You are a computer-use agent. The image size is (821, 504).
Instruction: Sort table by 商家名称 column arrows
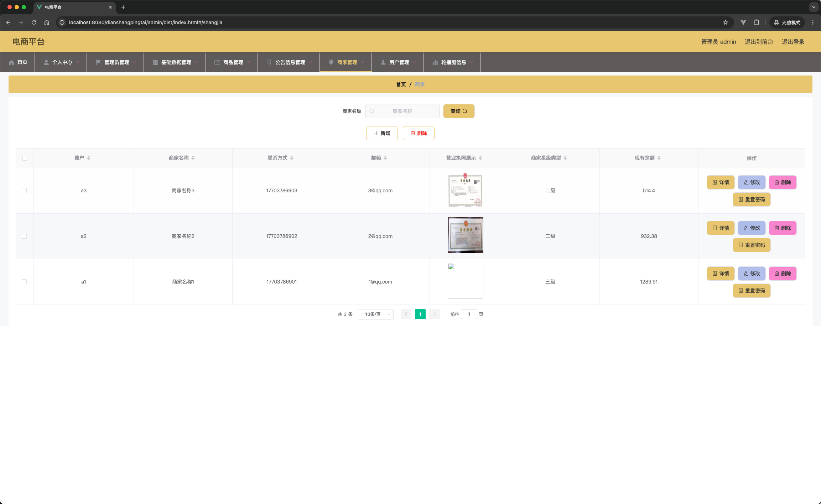click(x=193, y=158)
